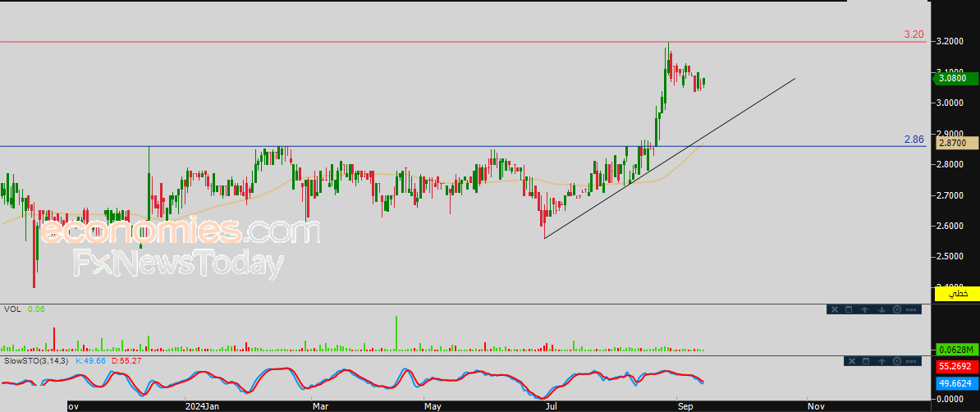Click the K:49.66 stochastic value
The image size is (980, 412).
click(x=91, y=361)
